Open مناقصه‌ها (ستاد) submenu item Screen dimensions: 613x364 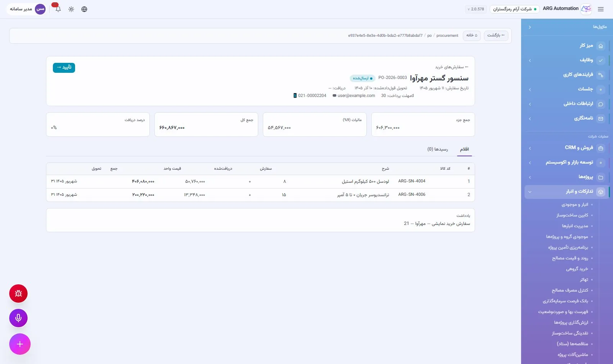point(572,344)
